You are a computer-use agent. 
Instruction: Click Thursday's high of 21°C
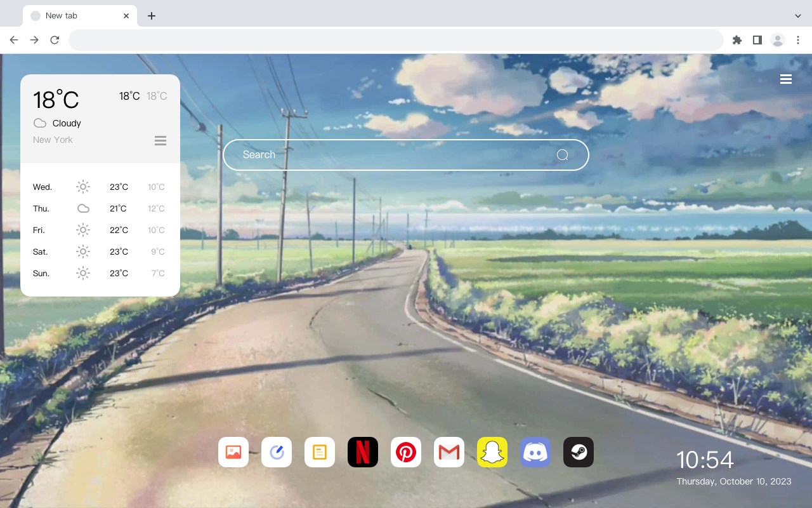pos(118,208)
